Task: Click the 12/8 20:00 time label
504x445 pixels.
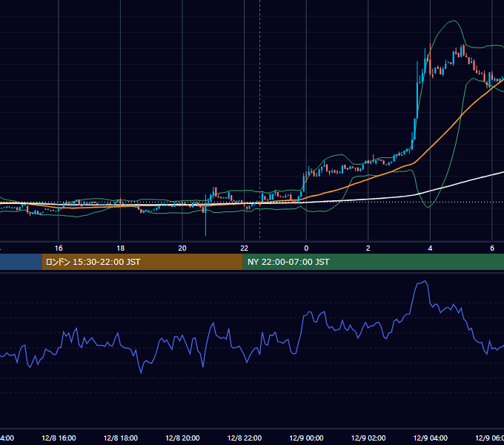Action: [x=182, y=438]
